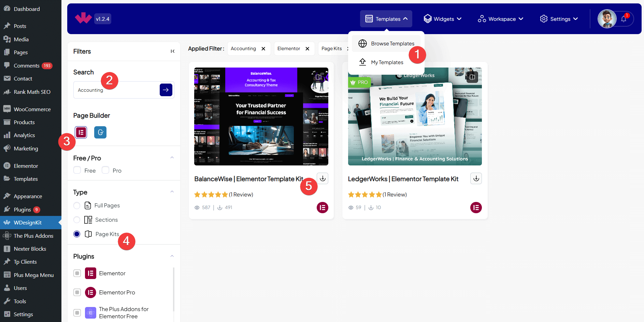Open Browse Templates menu item

click(392, 44)
